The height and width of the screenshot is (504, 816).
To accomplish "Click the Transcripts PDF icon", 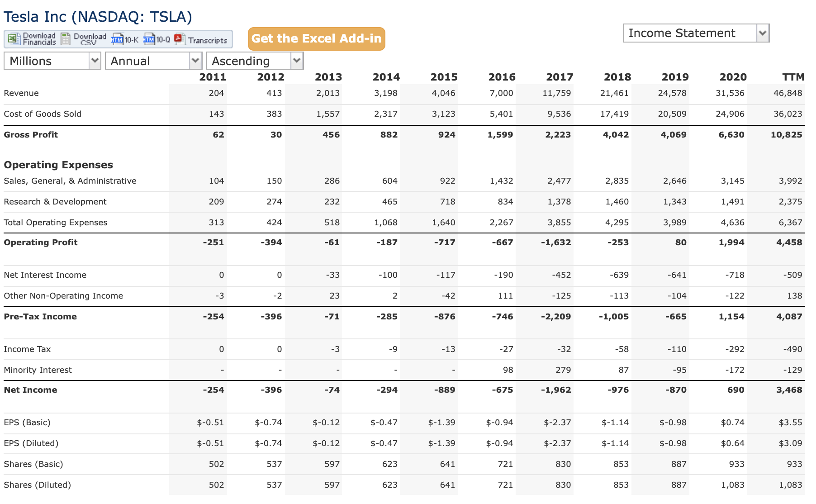I will click(x=180, y=39).
